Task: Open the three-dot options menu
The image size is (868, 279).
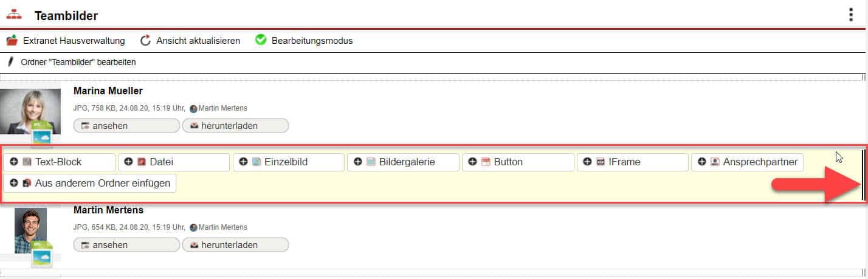Action: pos(851,15)
